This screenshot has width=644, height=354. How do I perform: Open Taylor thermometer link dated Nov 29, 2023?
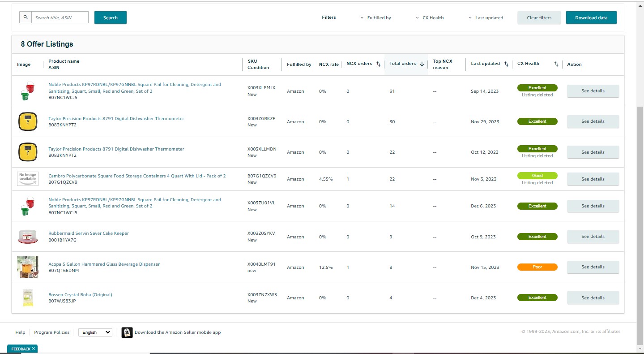[x=116, y=119]
